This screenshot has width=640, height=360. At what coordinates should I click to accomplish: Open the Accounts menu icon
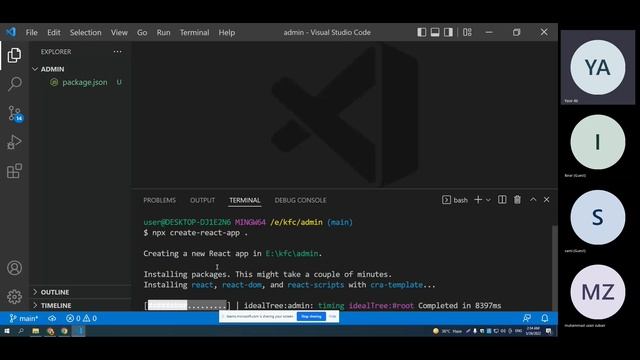click(14, 268)
